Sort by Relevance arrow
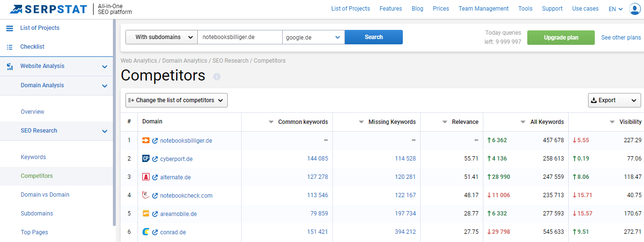The image size is (644, 242). (445, 122)
